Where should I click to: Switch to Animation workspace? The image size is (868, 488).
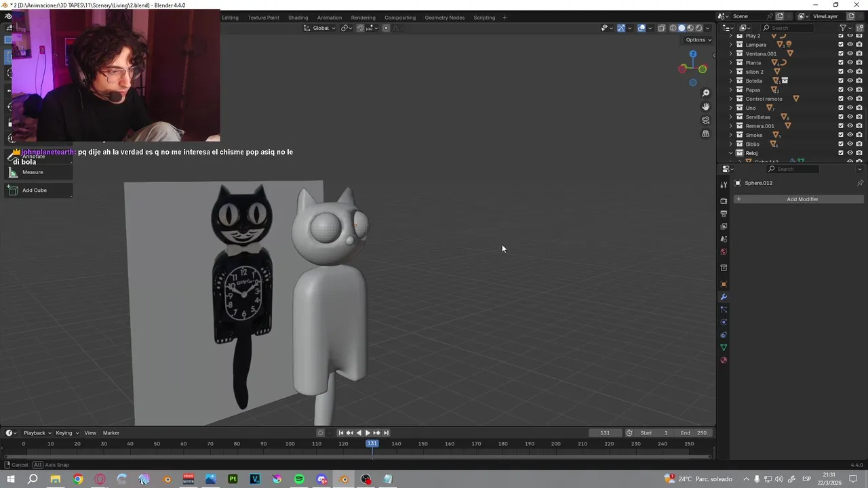(330, 18)
